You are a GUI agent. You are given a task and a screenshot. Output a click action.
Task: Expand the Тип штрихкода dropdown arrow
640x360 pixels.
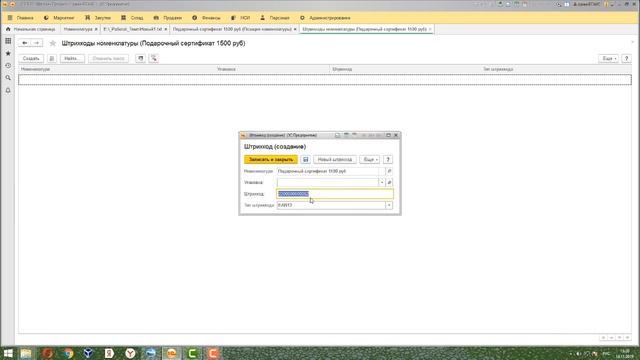389,205
